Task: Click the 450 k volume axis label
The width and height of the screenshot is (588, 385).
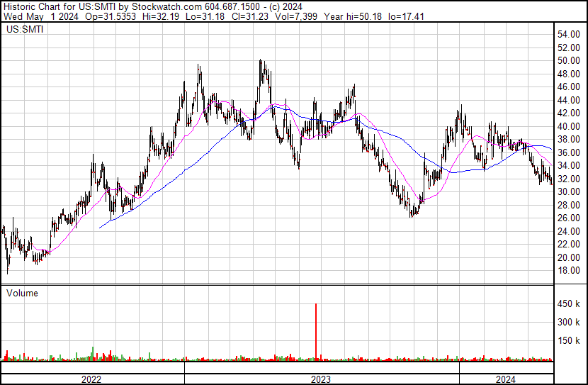Action: pyautogui.click(x=568, y=305)
